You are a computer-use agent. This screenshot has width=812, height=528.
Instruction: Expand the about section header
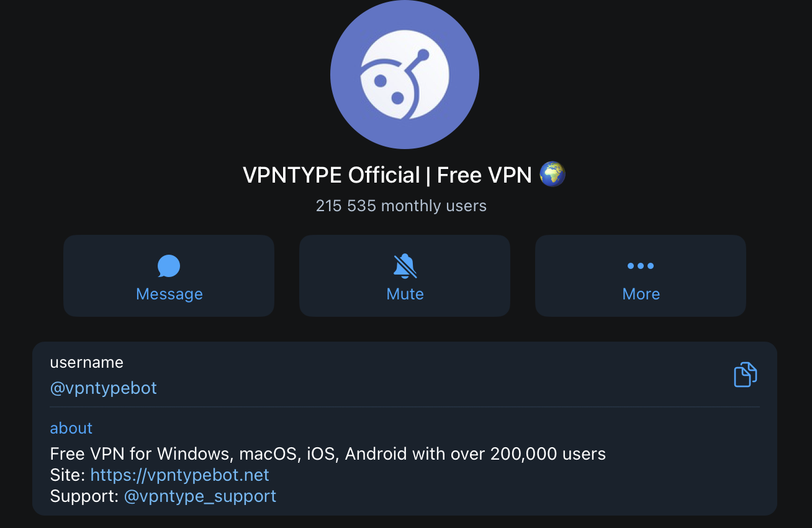(x=71, y=428)
